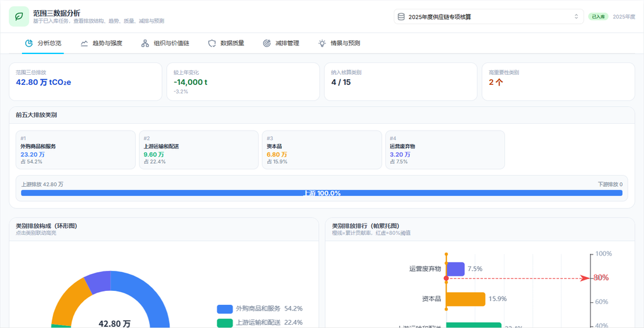Viewport: 644px width, 328px height.
Task: Click the lightbulb icon of 情景与预测
Action: [x=323, y=43]
